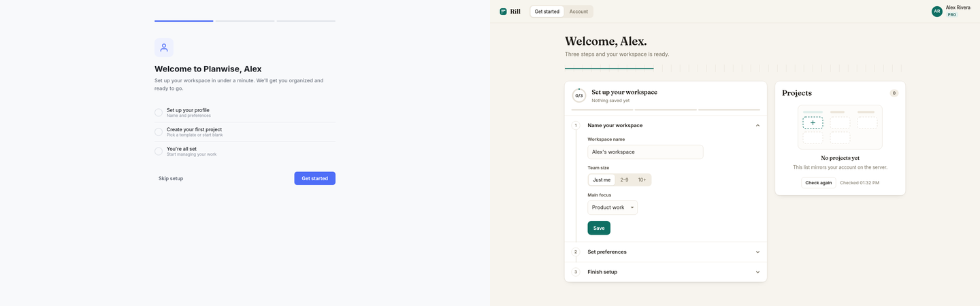
Task: Click the Rill logo icon
Action: [503, 12]
